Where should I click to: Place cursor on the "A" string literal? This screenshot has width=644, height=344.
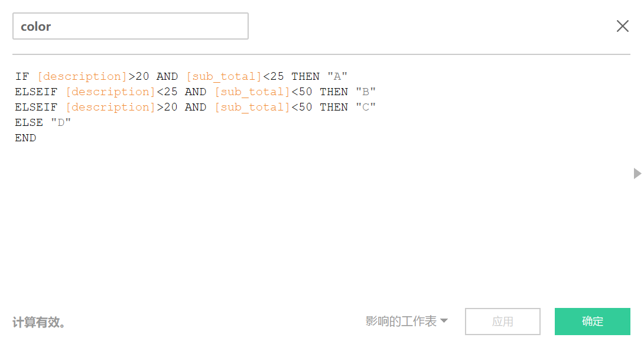337,76
